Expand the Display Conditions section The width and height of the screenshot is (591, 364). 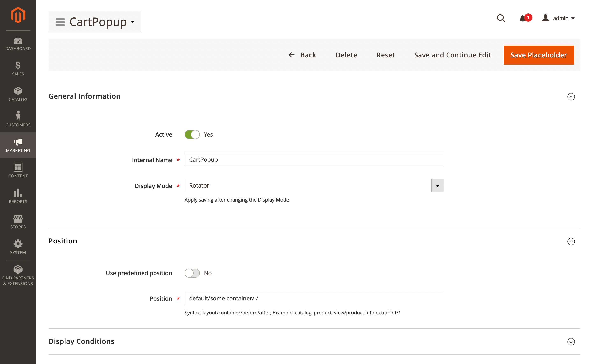tap(571, 342)
